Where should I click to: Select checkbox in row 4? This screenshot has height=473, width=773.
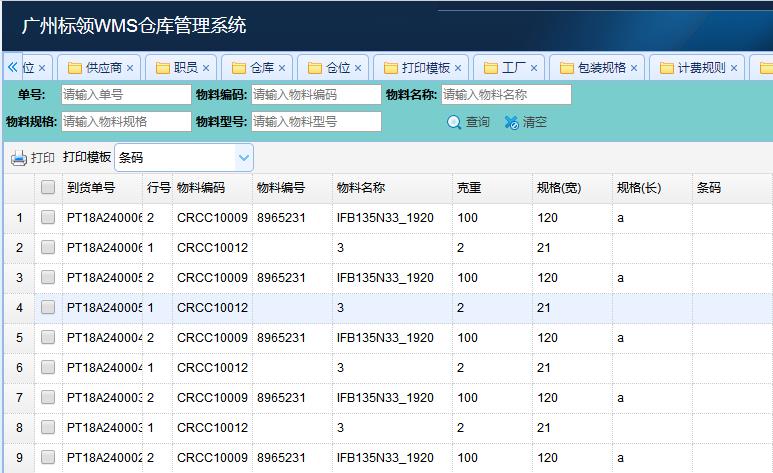(48, 307)
